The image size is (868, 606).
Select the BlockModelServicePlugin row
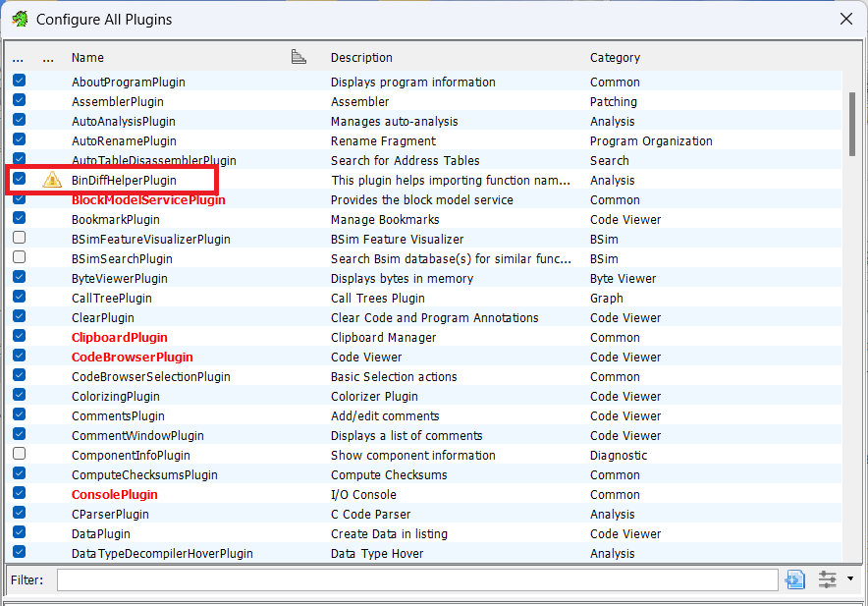423,200
